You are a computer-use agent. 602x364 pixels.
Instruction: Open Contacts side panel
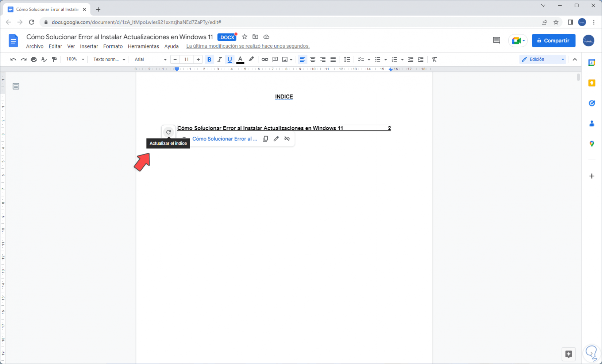(x=592, y=124)
